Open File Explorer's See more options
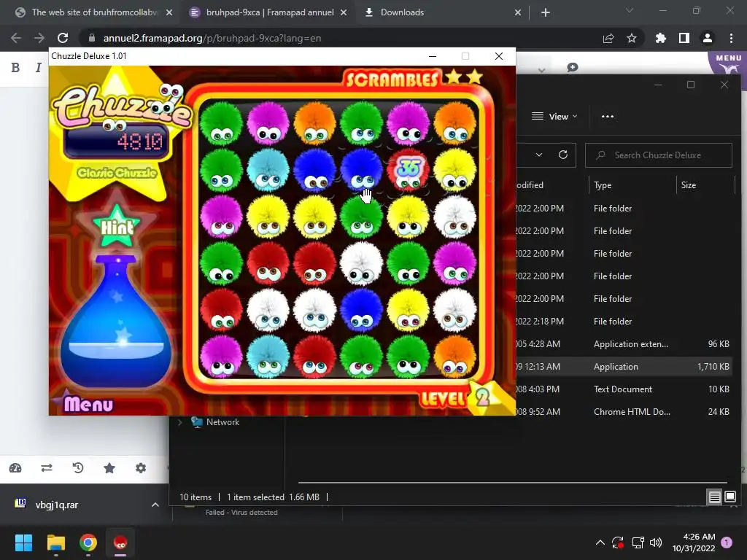This screenshot has width=747, height=560. pos(608,116)
